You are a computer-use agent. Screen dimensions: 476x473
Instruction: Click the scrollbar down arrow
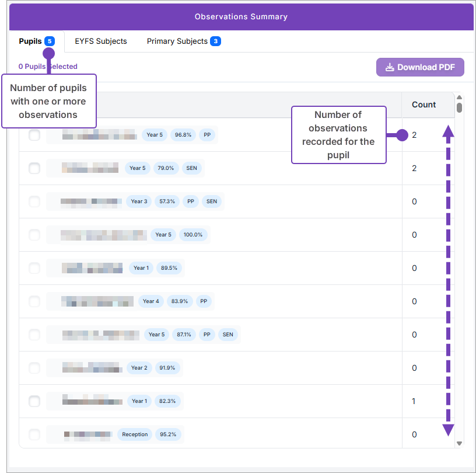pyautogui.click(x=460, y=443)
